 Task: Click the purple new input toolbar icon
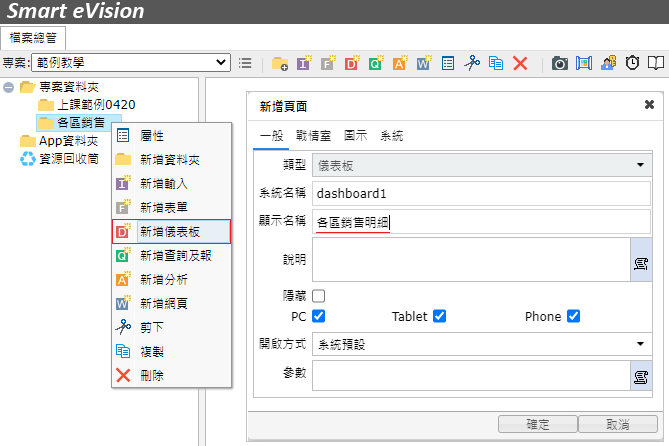(x=304, y=63)
